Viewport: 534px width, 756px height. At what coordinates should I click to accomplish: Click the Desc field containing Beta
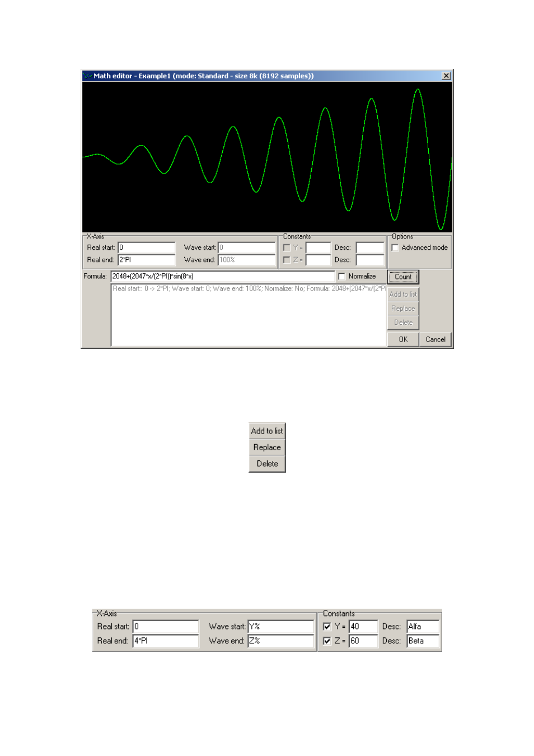click(x=423, y=641)
